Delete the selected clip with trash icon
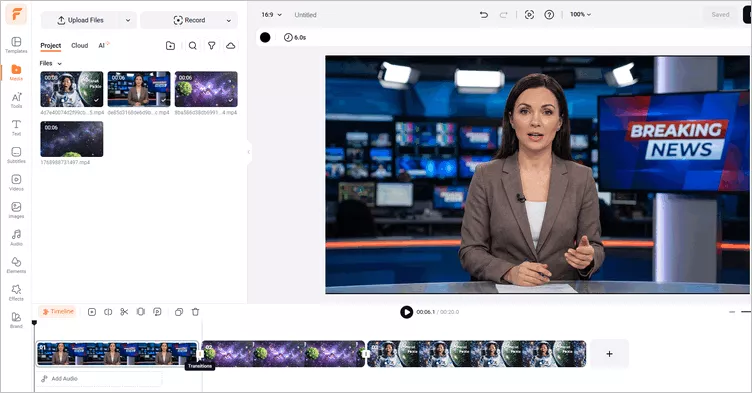 click(195, 312)
